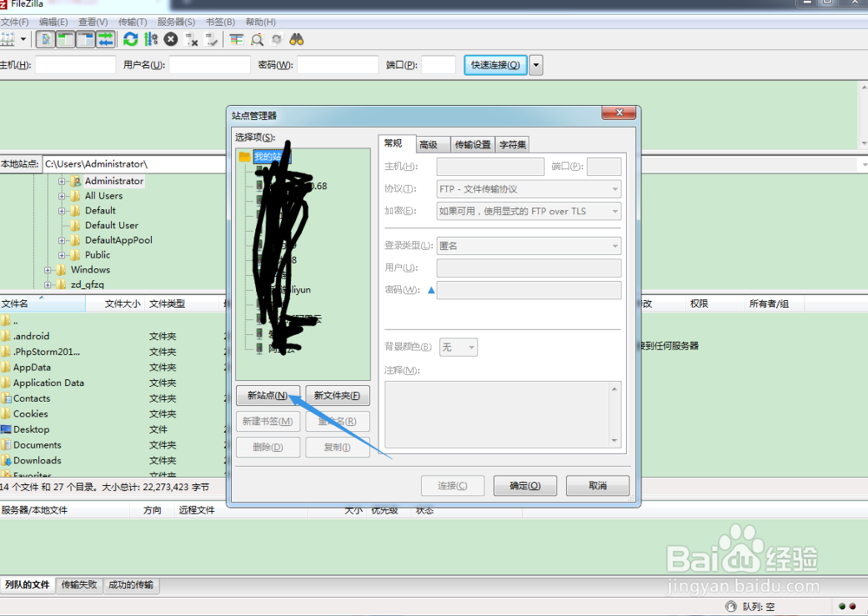Screen dimensions: 868x616
Task: Click the 确定(O) button
Action: pos(525,485)
